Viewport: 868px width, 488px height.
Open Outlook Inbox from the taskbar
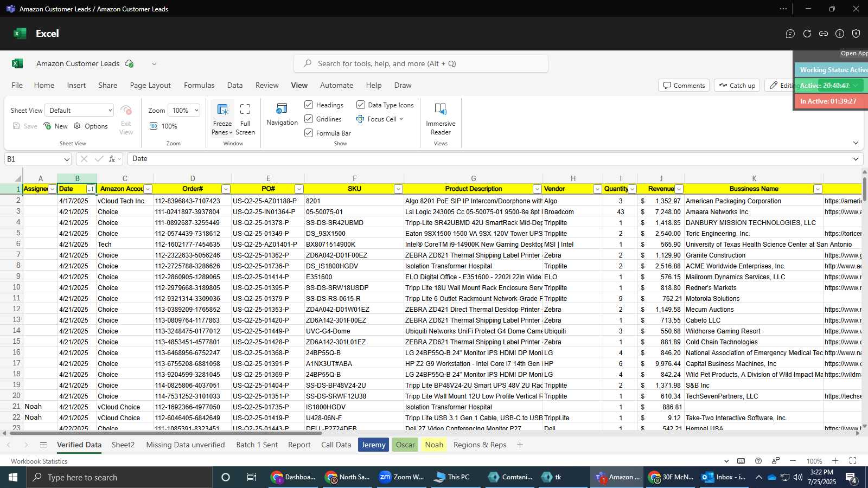pos(724,477)
